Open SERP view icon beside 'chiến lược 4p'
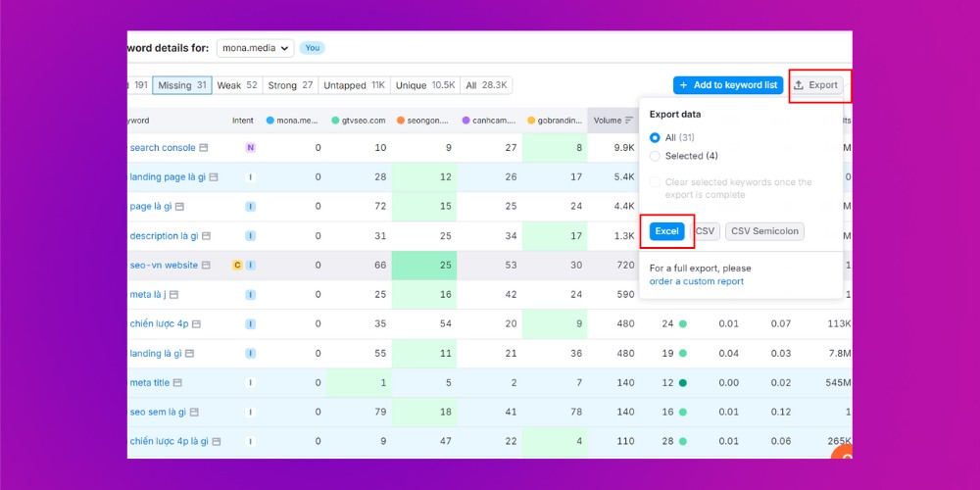This screenshot has width=980, height=490. [196, 323]
